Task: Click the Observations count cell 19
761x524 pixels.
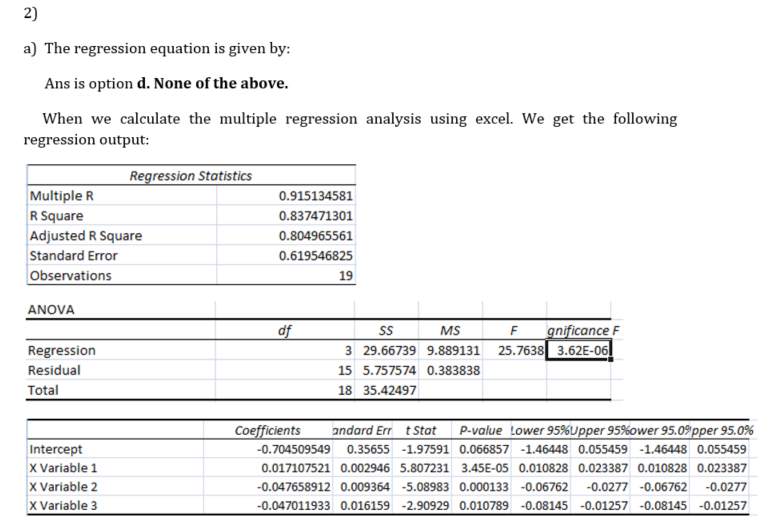Action: click(x=345, y=276)
